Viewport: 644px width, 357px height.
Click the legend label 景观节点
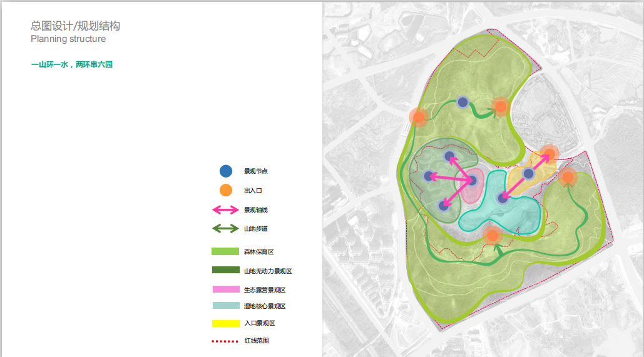coord(256,171)
